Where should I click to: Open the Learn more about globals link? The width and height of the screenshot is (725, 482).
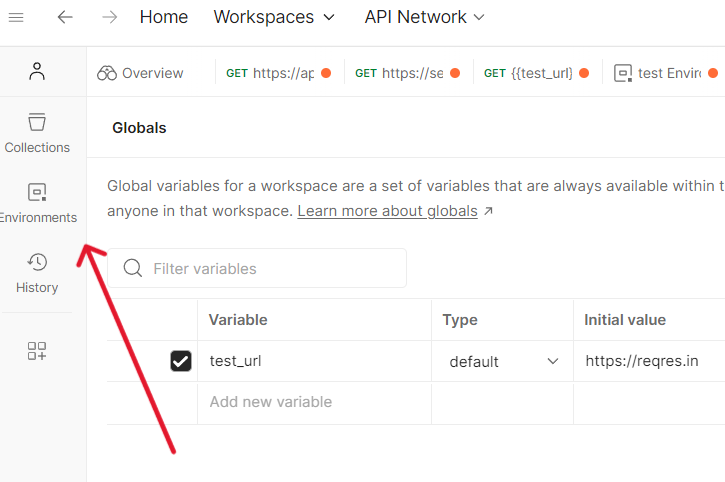[x=387, y=211]
